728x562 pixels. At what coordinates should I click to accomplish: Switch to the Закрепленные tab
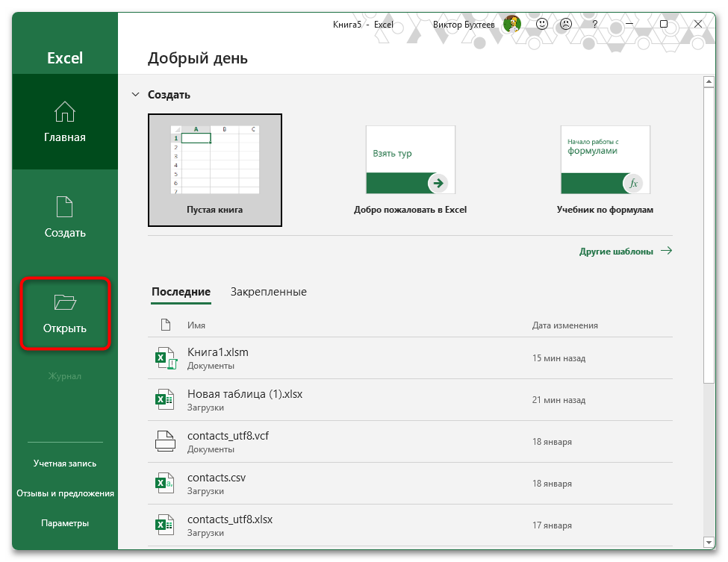coord(268,292)
